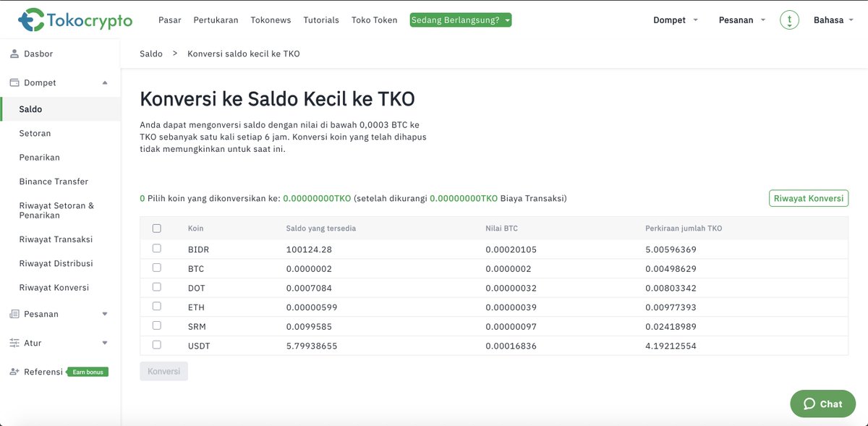Click the BIDR estimate 5.00596369
868x426 pixels.
[671, 250]
